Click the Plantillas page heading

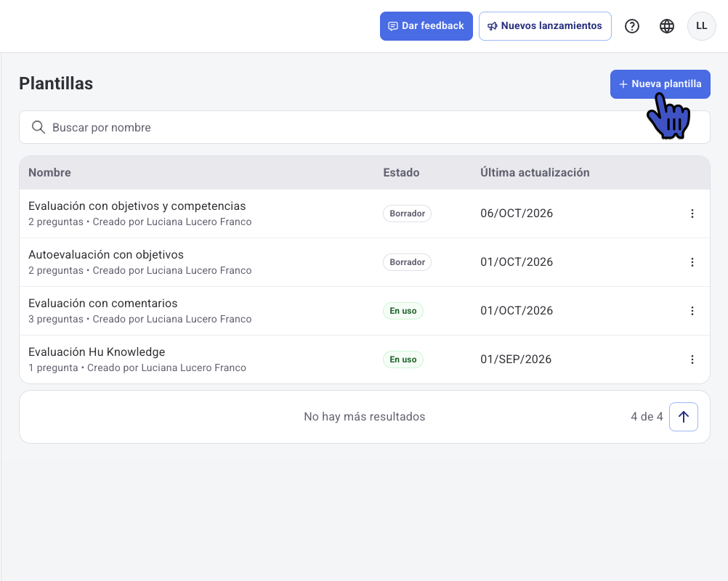(56, 84)
